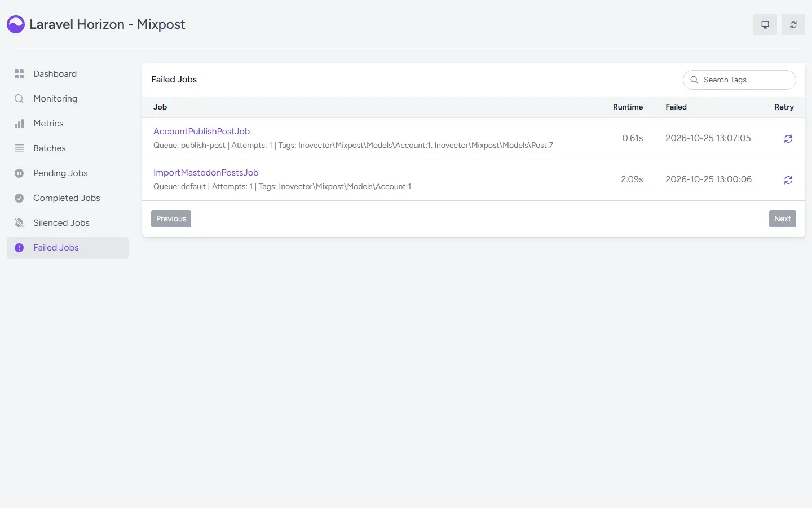Viewport: 812px width, 508px height.
Task: Click the failed time 2026-10-25 13:00:06
Action: 708,179
